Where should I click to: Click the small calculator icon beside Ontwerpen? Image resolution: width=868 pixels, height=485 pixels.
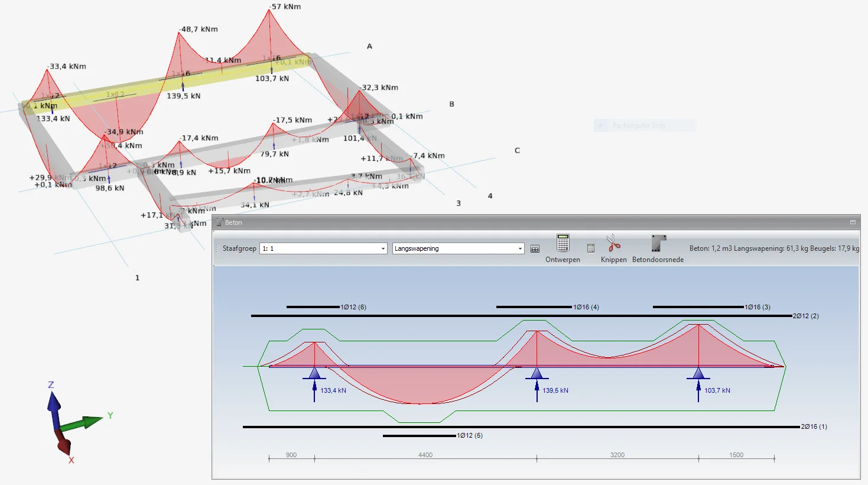tap(590, 248)
